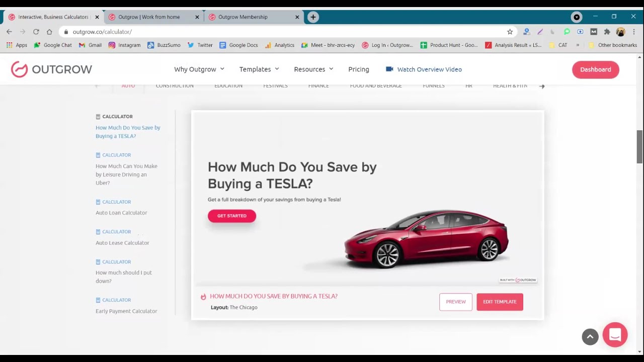Viewport: 644px width, 362px height.
Task: Show more bookmarks with the chevron
Action: click(578, 45)
